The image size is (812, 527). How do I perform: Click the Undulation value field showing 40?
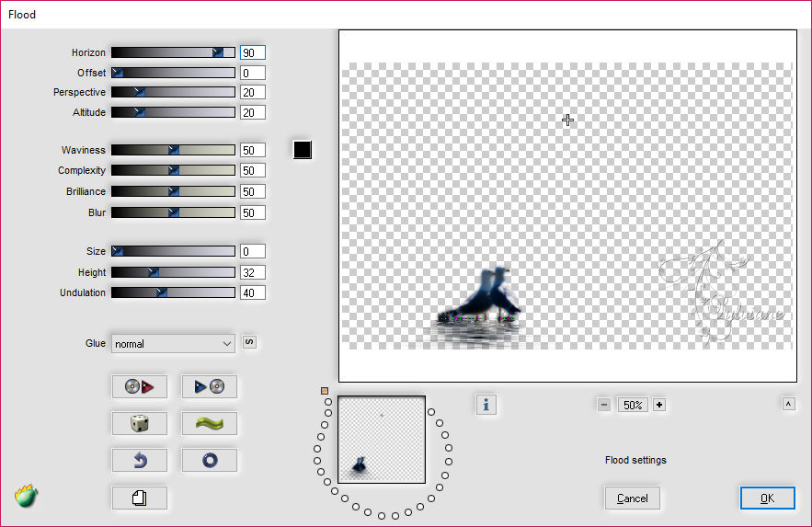tap(253, 292)
